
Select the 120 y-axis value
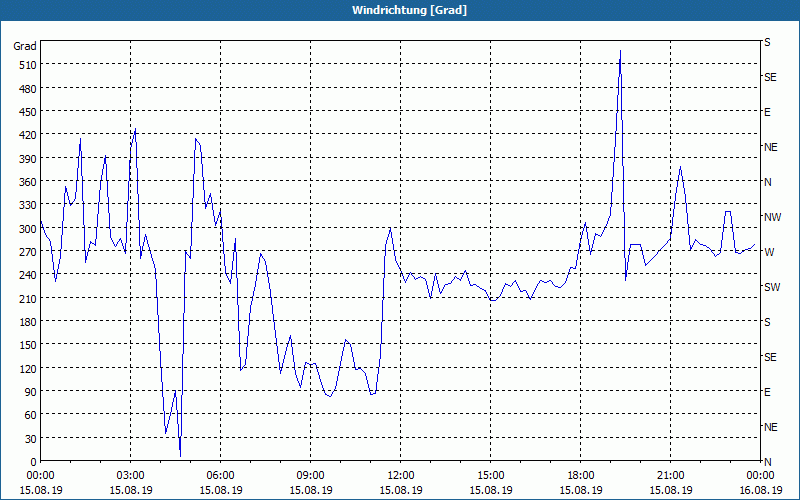[x=28, y=368]
